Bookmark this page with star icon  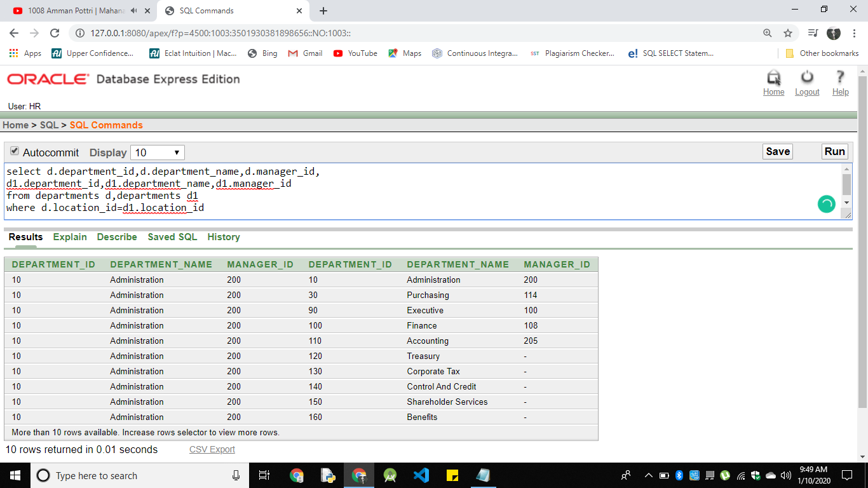[x=788, y=33]
